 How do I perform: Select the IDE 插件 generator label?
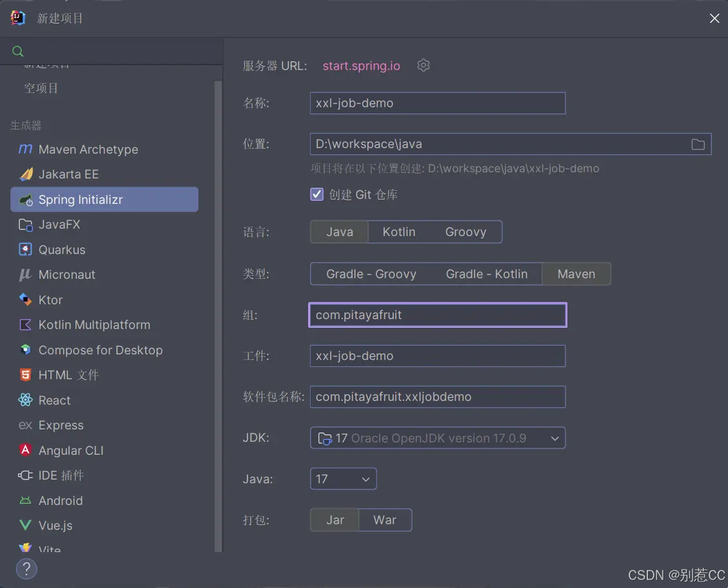click(x=61, y=475)
